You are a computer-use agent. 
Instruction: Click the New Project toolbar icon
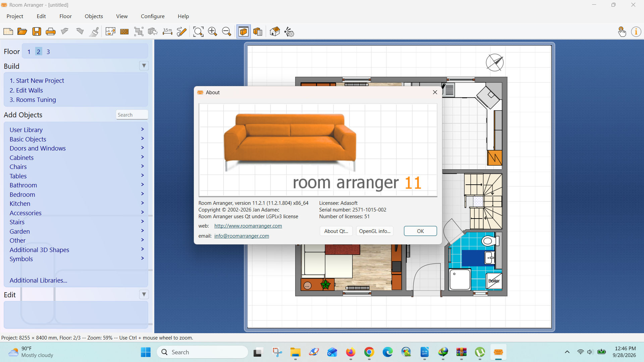coord(8,32)
